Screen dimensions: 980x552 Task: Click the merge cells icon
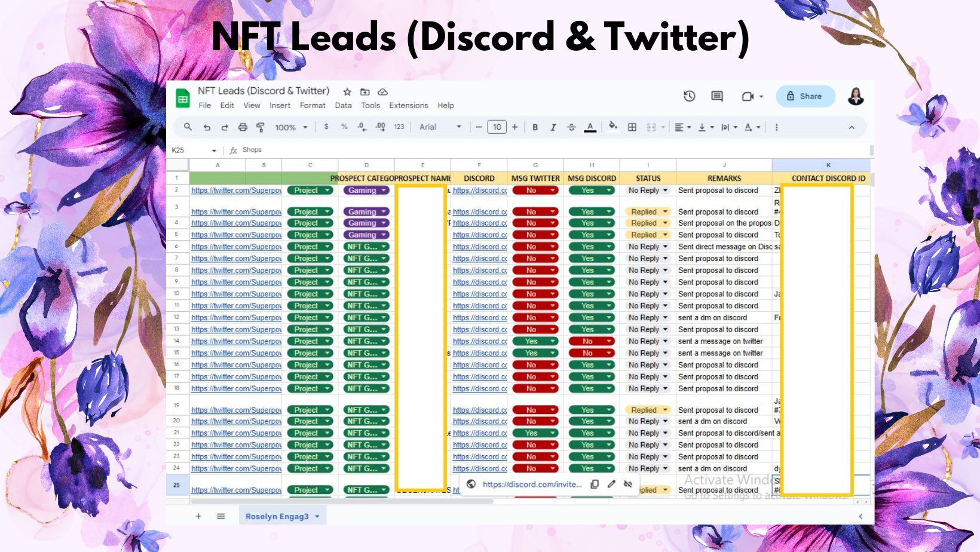point(651,127)
